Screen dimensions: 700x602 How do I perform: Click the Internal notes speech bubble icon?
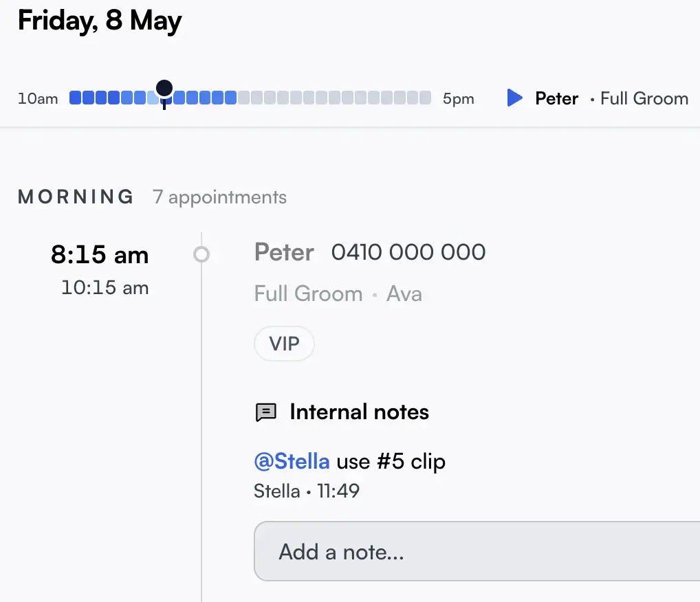point(265,412)
